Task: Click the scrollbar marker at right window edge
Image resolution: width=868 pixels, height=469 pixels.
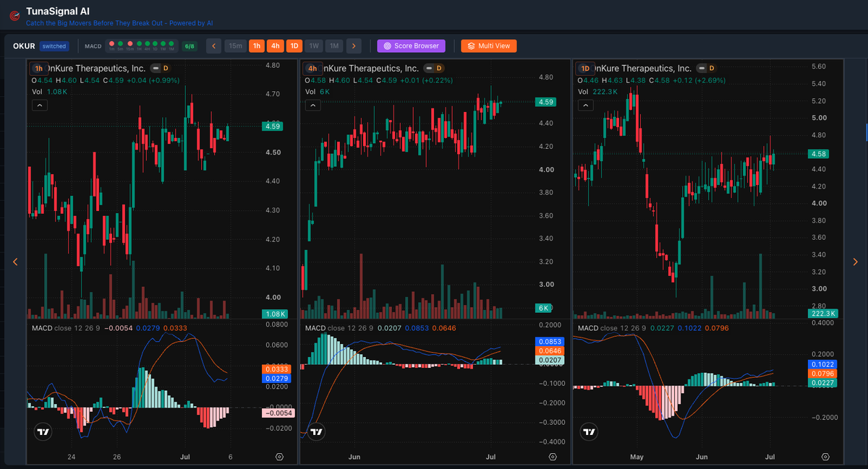Action: (x=867, y=132)
